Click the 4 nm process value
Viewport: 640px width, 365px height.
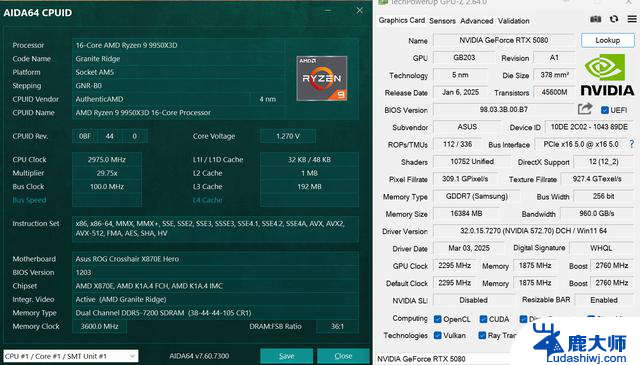pos(267,99)
